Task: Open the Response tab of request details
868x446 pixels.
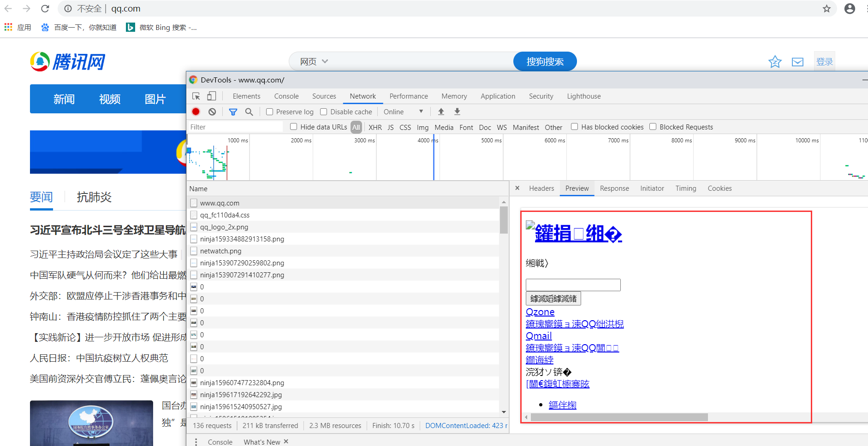Action: click(x=614, y=188)
